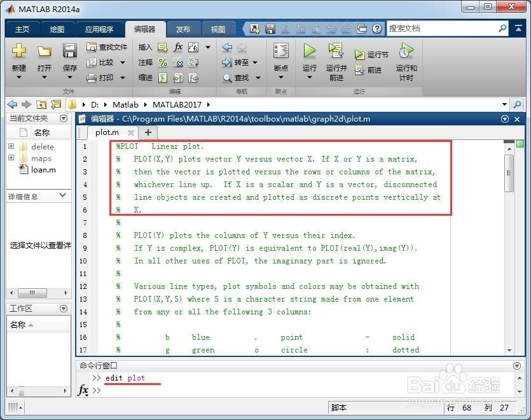Click the comment percent (%) icon
531x420 pixels.
pos(163,62)
